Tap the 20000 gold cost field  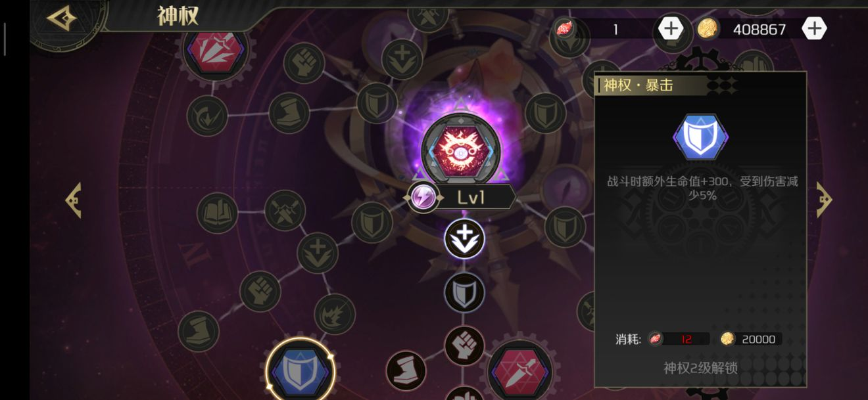coord(752,339)
